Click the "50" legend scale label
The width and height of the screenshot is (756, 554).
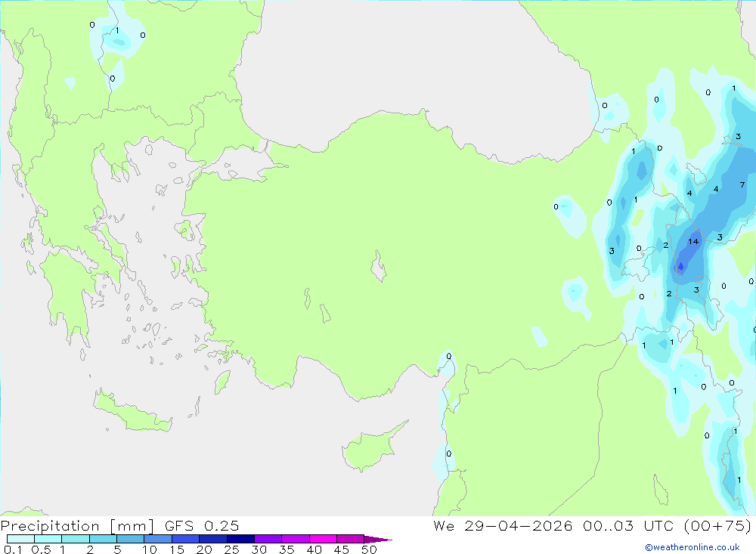(x=370, y=549)
